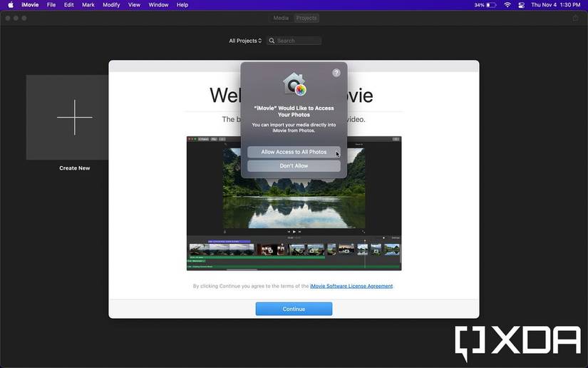
Task: Open the Window menu
Action: [158, 5]
